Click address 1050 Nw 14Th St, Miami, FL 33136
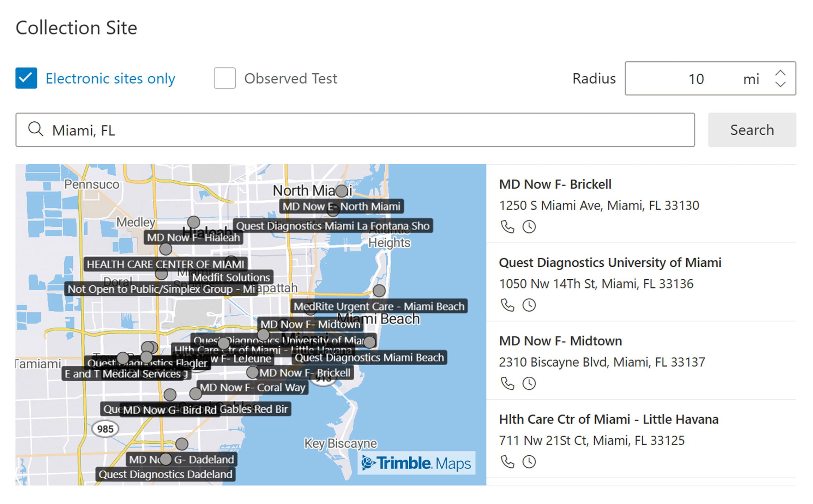The image size is (813, 504). pyautogui.click(x=596, y=284)
